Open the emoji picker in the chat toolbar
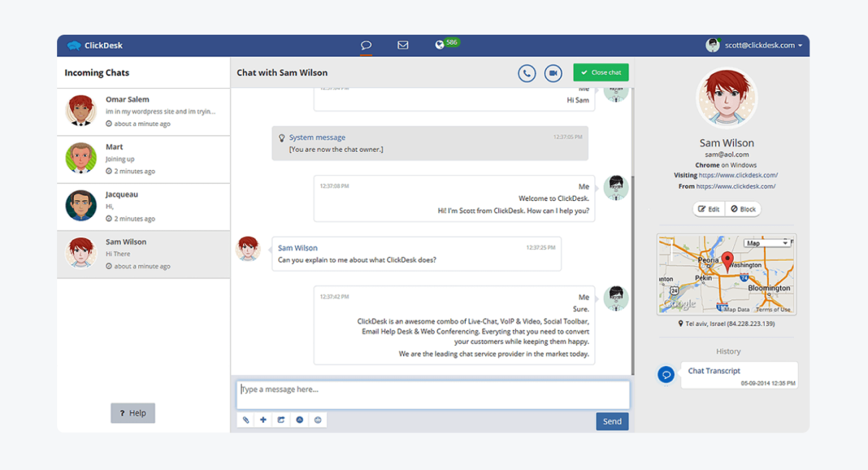 (318, 419)
